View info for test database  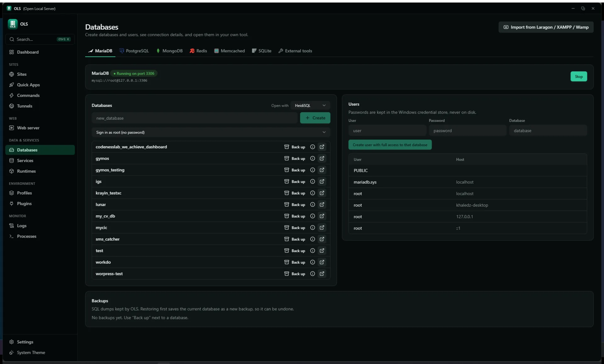[312, 251]
